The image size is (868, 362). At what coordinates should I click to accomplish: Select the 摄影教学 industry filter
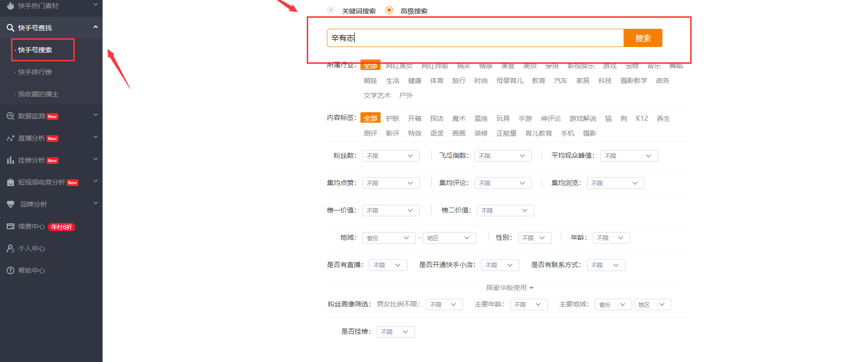[634, 81]
